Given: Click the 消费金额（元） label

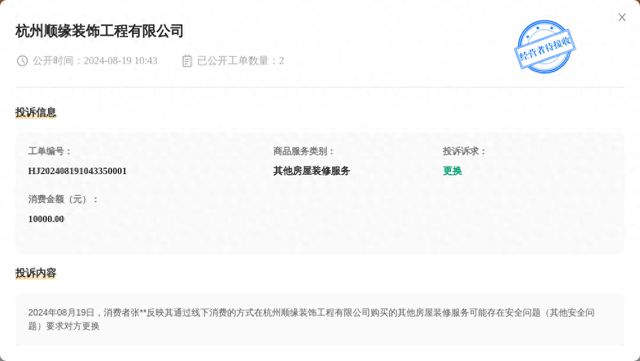Looking at the screenshot, I should pos(63,200).
